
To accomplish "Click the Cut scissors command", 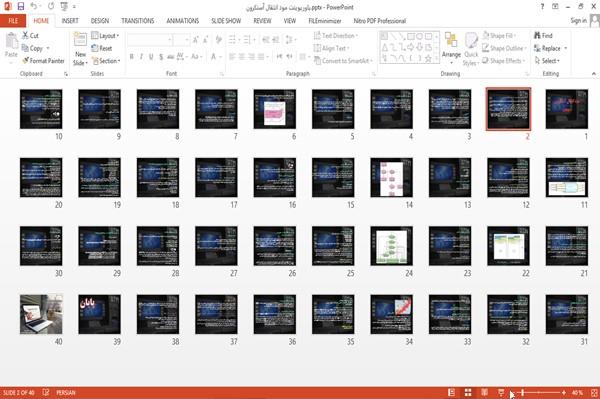I will coord(30,36).
